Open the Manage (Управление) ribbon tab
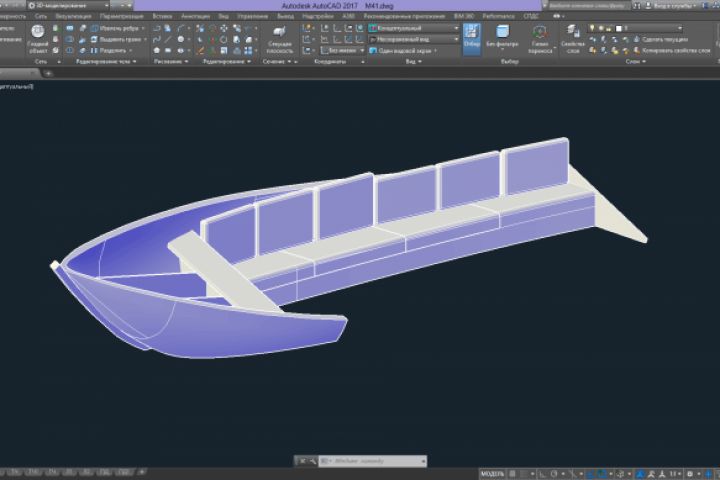 point(253,16)
